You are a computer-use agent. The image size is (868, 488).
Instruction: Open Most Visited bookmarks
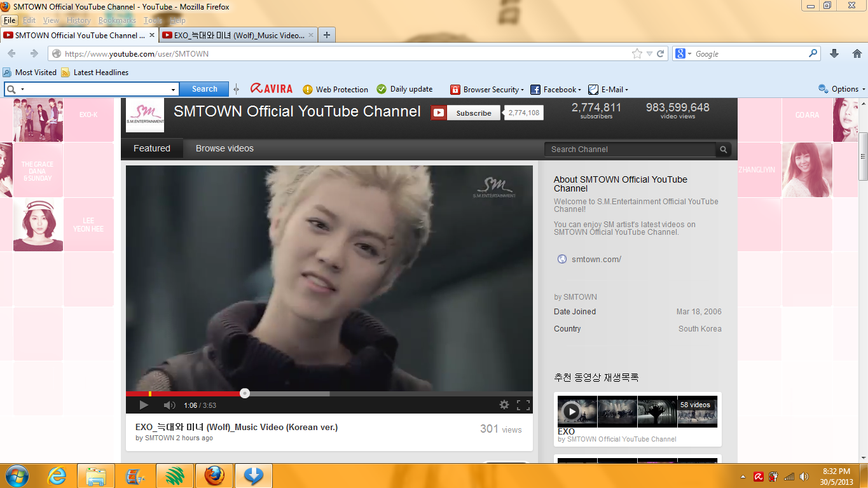click(x=30, y=73)
